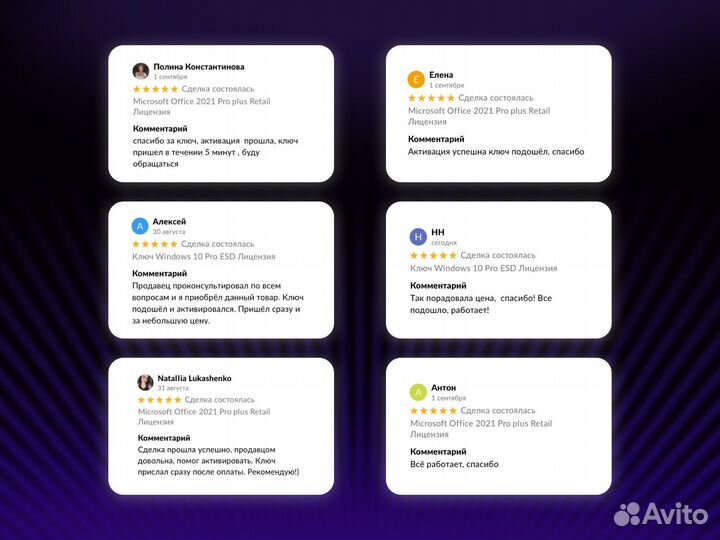The width and height of the screenshot is (720, 540).
Task: Click the 30 августа date under Алексей
Action: (168, 232)
